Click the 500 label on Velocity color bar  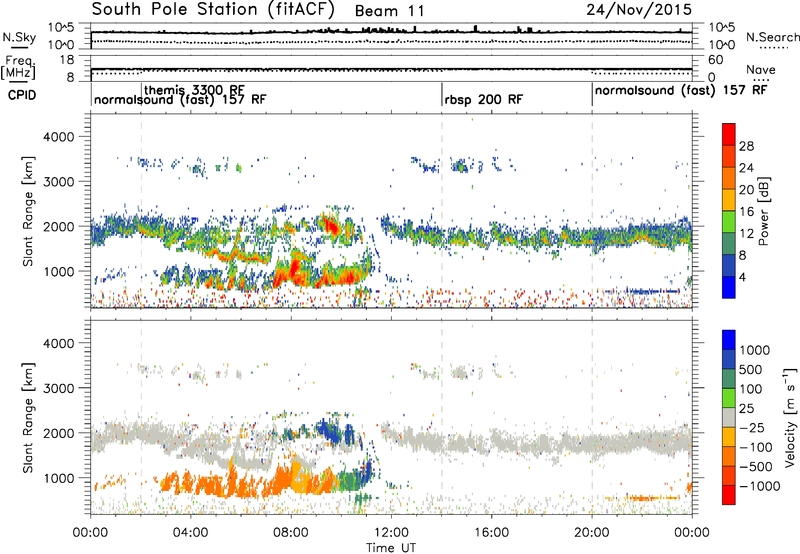pyautogui.click(x=752, y=369)
